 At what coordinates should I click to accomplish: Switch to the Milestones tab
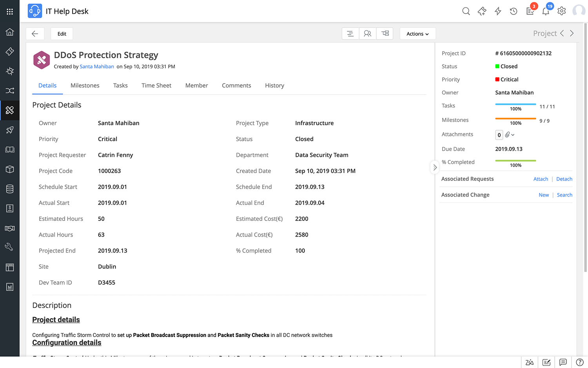85,86
